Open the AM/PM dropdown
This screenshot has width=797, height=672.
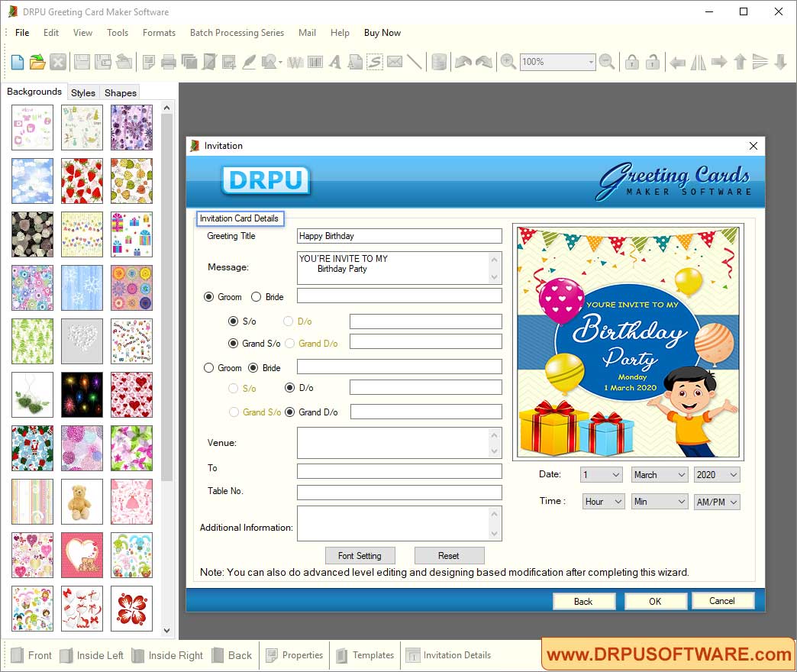[x=717, y=502]
